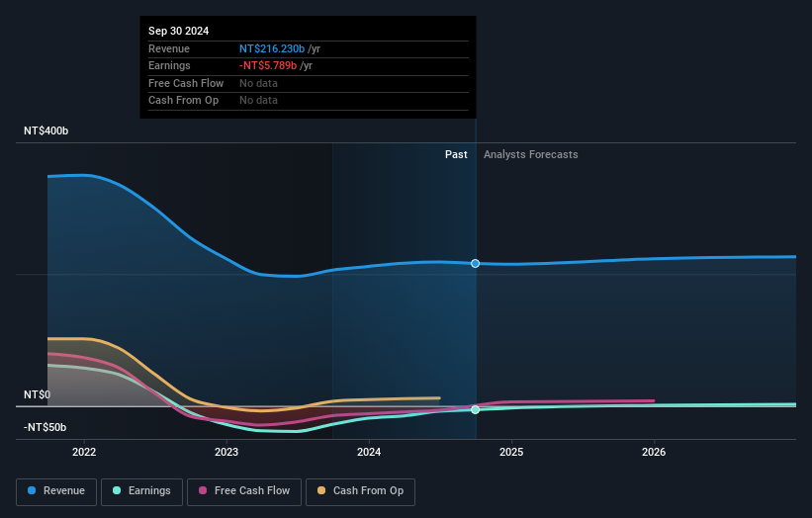Click the -NT$50b y-axis label
This screenshot has width=812, height=518.
45,427
